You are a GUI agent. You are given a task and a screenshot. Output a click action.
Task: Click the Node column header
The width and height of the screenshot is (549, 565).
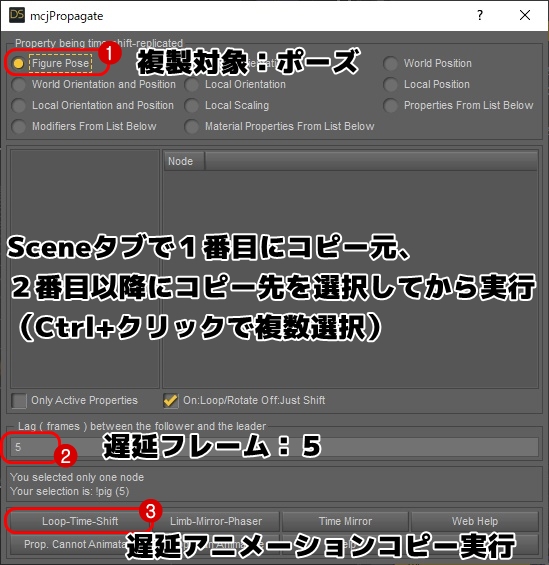click(x=184, y=161)
